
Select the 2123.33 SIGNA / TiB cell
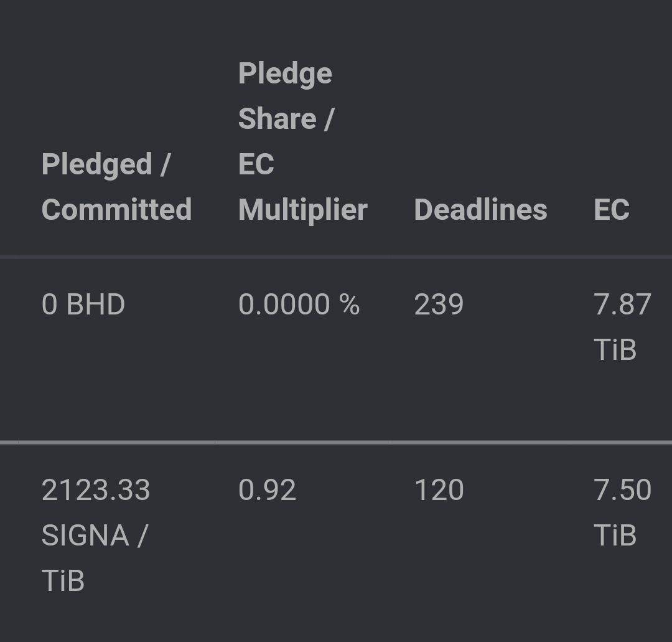(96, 535)
